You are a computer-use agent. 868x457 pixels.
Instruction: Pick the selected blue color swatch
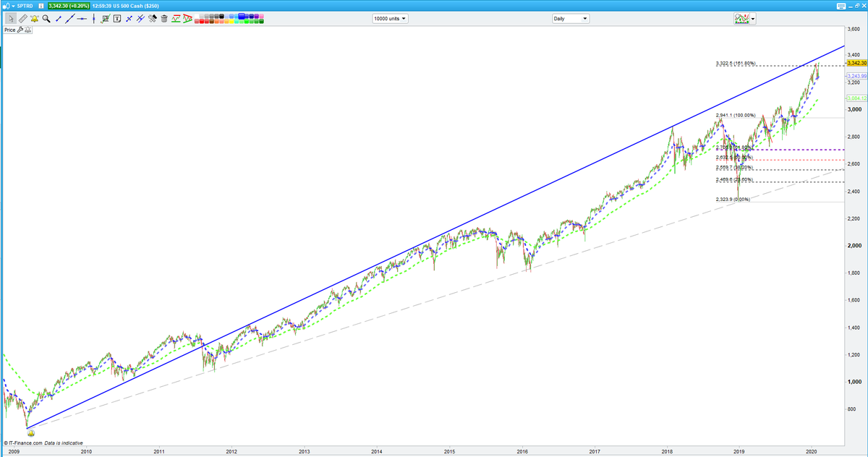pyautogui.click(x=242, y=16)
